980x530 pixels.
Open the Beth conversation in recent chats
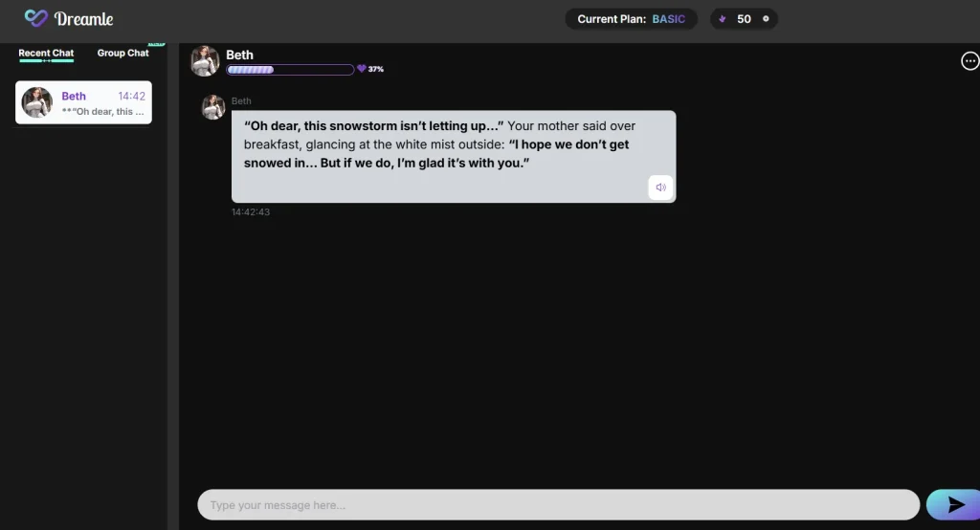84,102
